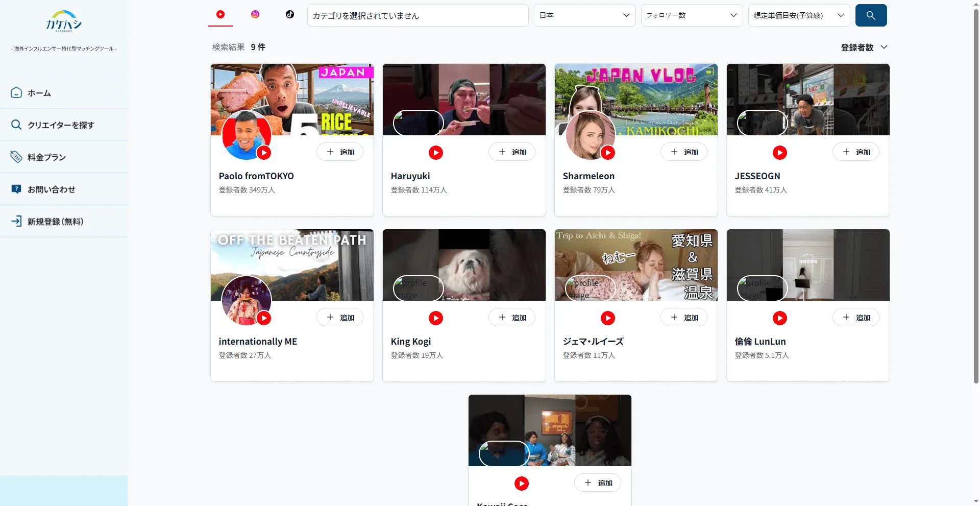Click the Kakehashi logo

(x=64, y=21)
